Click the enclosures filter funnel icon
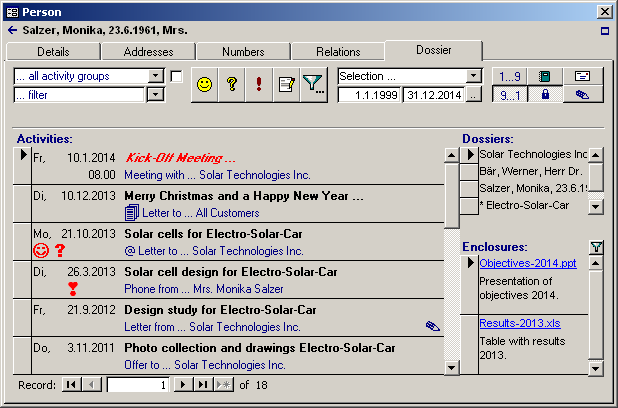 click(x=596, y=247)
